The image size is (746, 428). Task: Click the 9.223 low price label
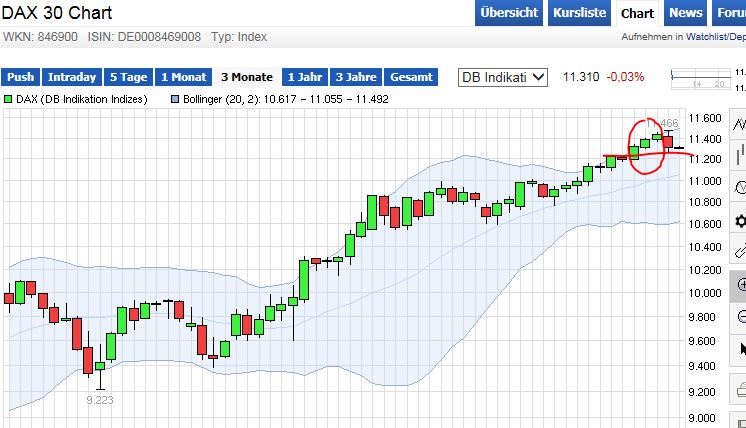click(100, 400)
